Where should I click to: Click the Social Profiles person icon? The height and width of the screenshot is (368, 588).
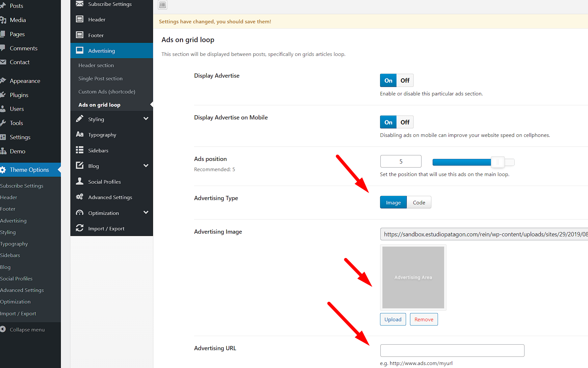click(x=80, y=181)
